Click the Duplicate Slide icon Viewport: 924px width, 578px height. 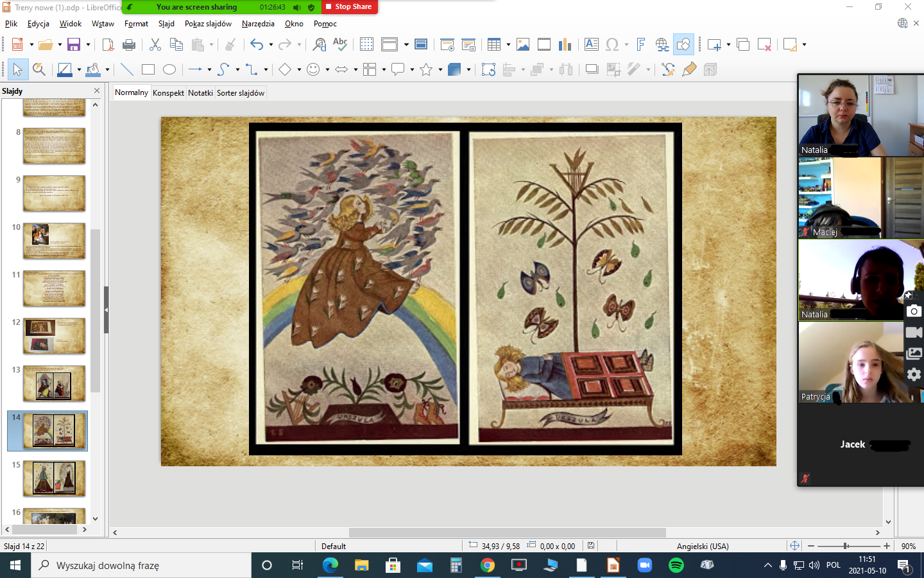743,44
